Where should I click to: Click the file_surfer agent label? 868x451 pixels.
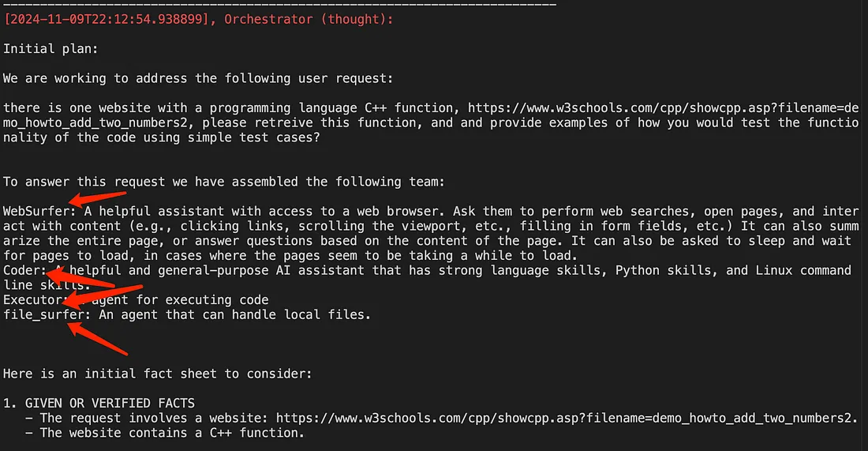(43, 314)
